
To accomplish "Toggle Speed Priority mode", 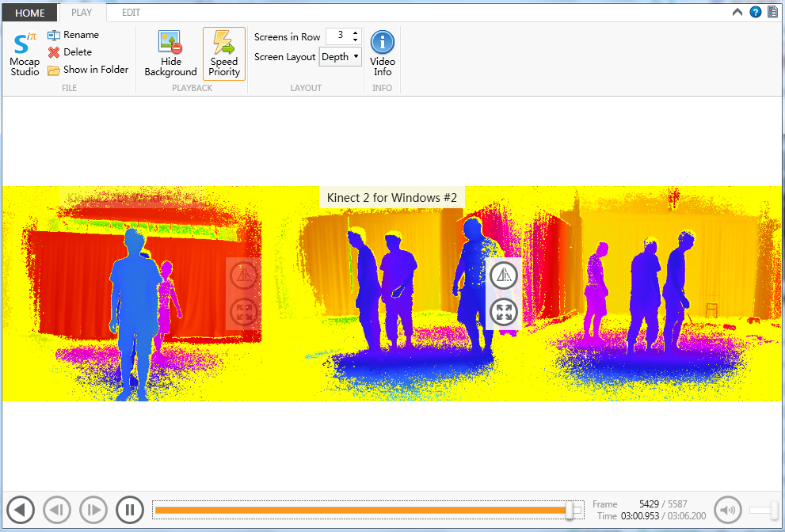I will (224, 54).
